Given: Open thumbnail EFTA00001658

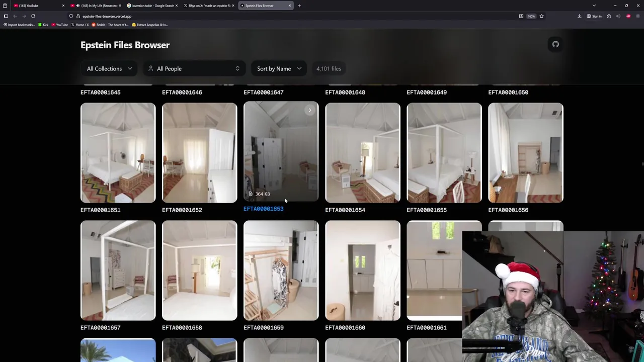Looking at the screenshot, I should pos(200,270).
